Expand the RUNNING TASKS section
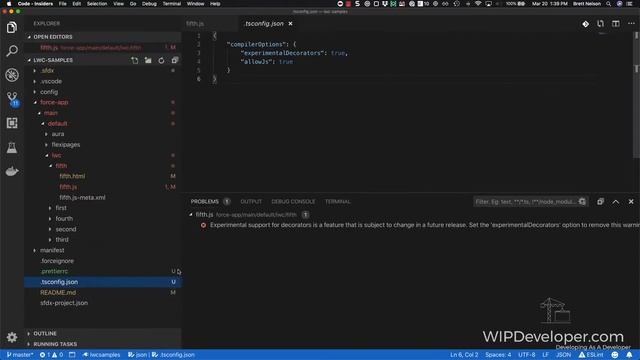640x360 pixels. click(x=55, y=344)
